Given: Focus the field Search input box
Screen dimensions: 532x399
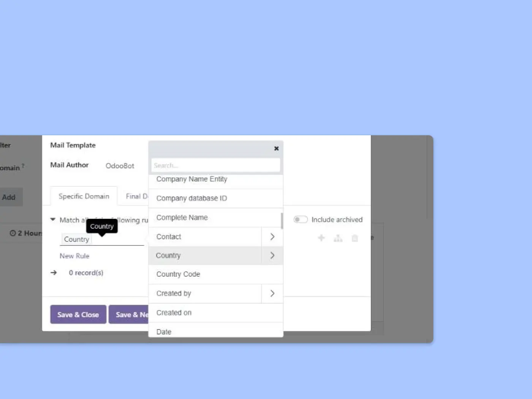Looking at the screenshot, I should tap(215, 165).
